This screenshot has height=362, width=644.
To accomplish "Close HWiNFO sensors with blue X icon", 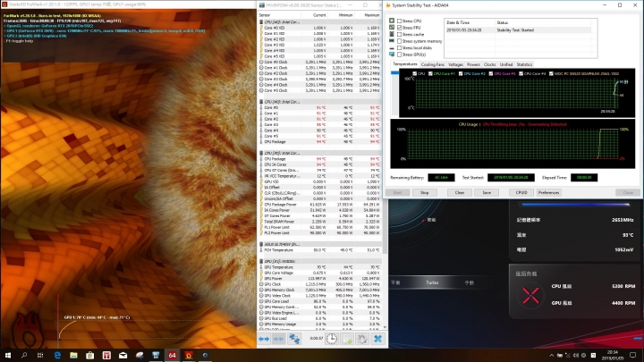I will 378,339.
